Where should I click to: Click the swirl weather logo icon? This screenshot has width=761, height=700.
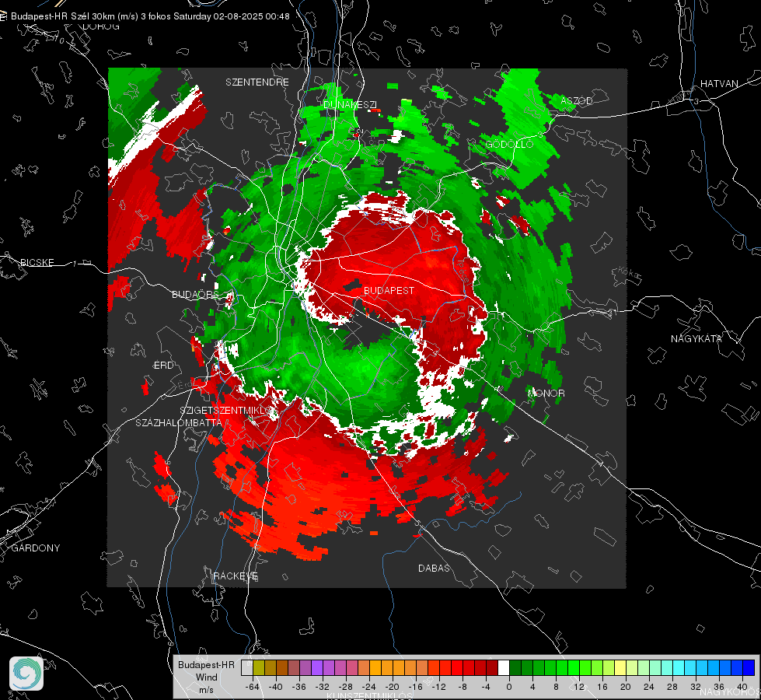coord(26,674)
